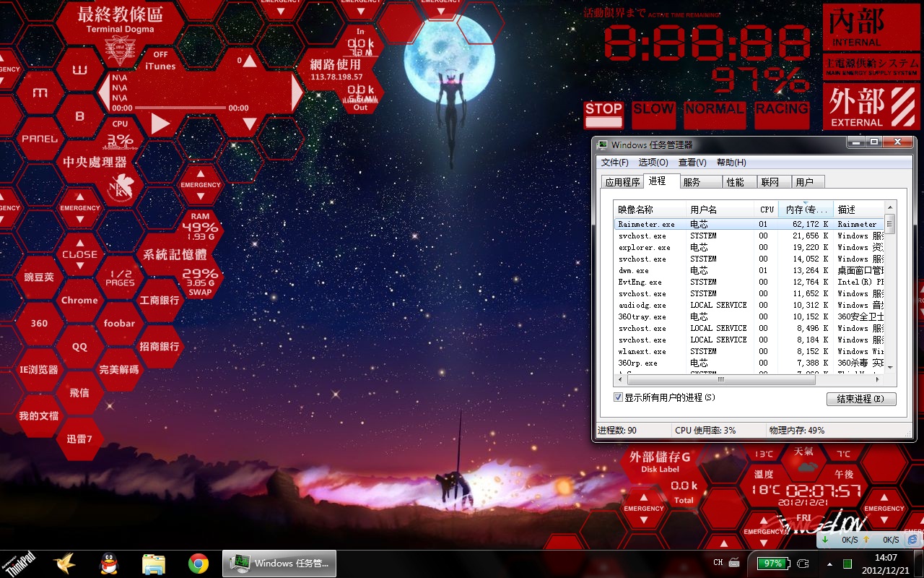Launch IE浏览器 hexagon shortcut
Image resolution: width=924 pixels, height=578 pixels.
pos(39,370)
